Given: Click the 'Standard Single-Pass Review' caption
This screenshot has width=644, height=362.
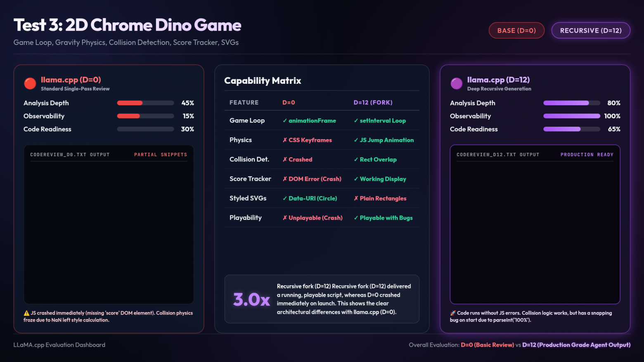Looking at the screenshot, I should [x=75, y=89].
